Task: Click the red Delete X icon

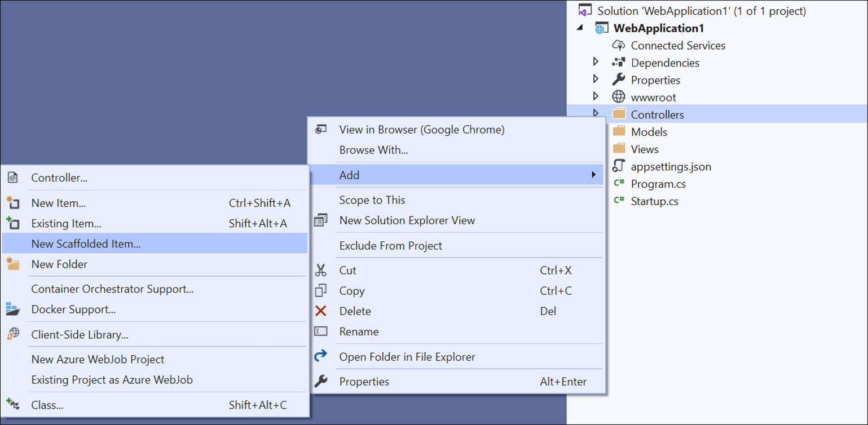Action: tap(321, 311)
